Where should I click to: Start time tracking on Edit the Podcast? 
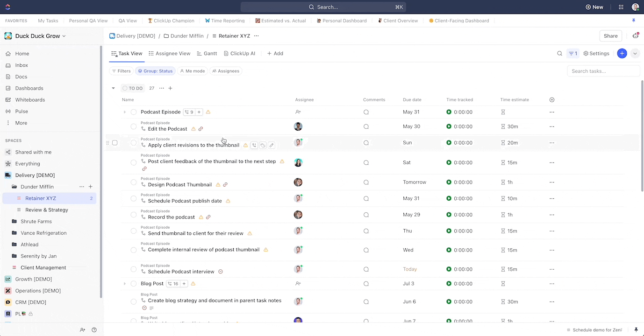pos(449,126)
